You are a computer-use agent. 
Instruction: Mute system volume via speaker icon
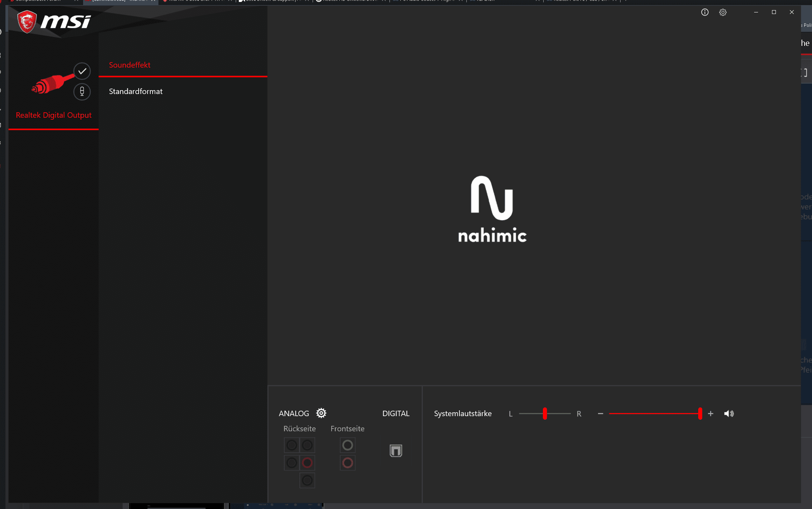729,414
